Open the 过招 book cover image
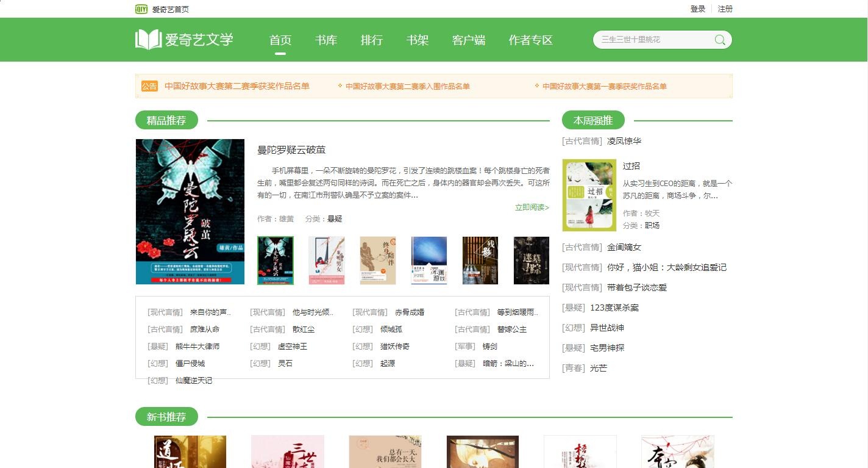Screen dimensions: 868x468 (x=589, y=195)
